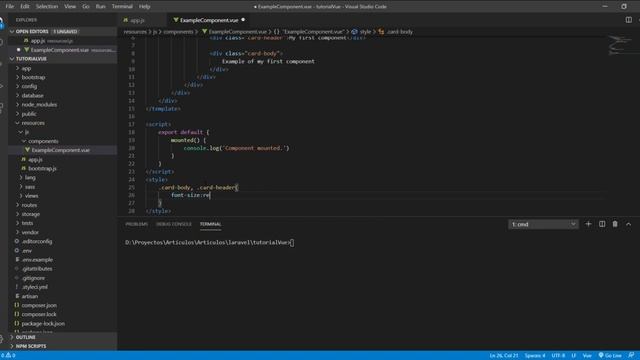Open the Run menu
The height and width of the screenshot is (360, 640).
click(x=100, y=7)
